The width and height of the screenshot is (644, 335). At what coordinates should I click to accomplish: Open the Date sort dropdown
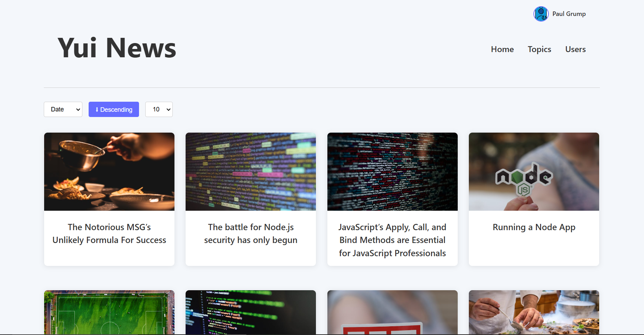tap(63, 109)
